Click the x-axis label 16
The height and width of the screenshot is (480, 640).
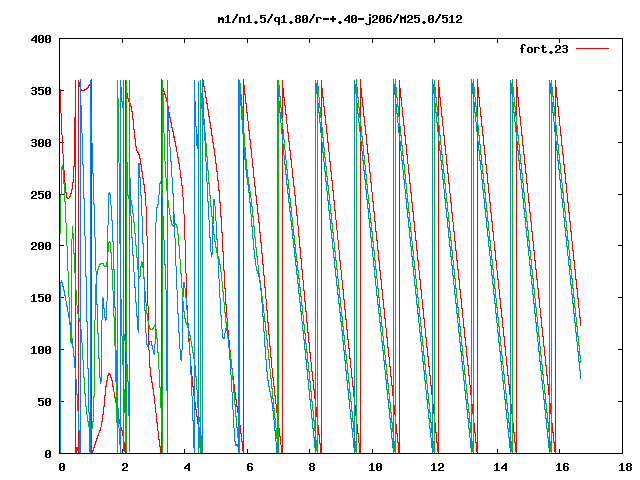(562, 467)
